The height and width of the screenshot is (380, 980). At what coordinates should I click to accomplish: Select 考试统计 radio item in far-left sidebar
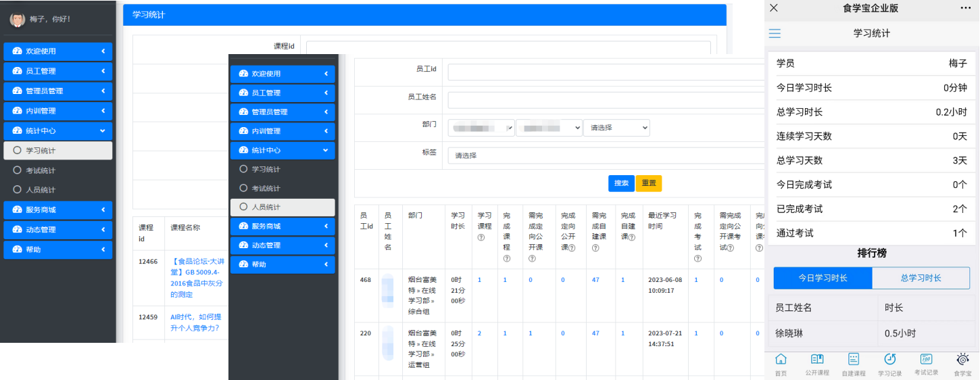(x=41, y=170)
